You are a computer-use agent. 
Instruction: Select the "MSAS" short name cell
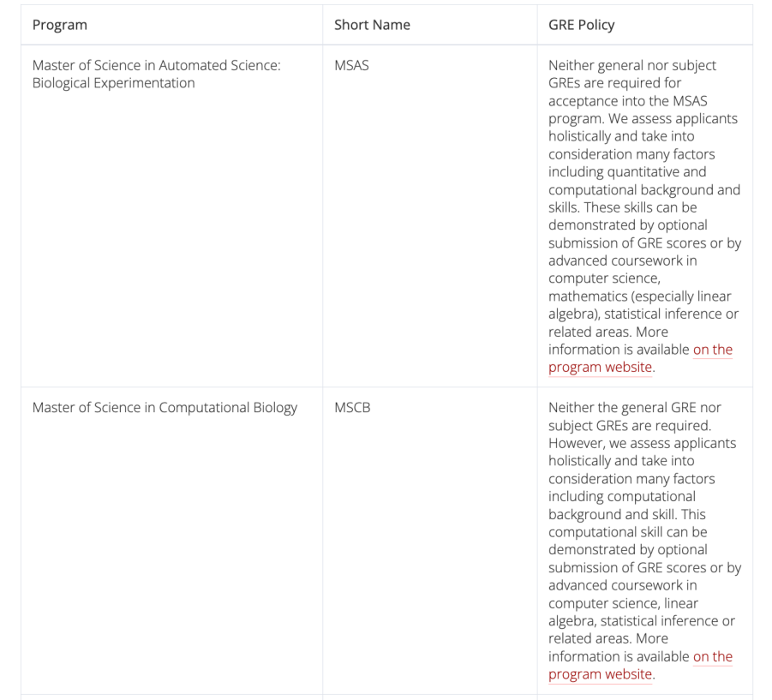pos(351,65)
